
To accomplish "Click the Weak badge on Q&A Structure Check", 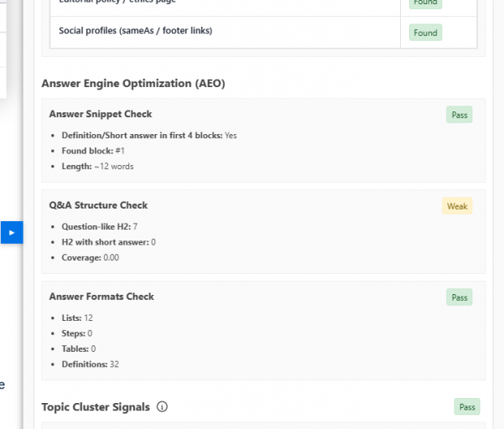I will point(457,206).
